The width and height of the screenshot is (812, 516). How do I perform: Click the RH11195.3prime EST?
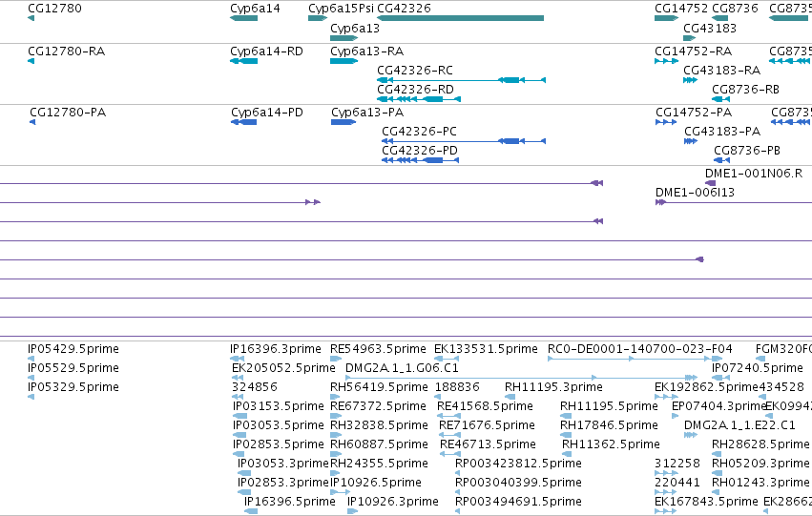[510, 397]
